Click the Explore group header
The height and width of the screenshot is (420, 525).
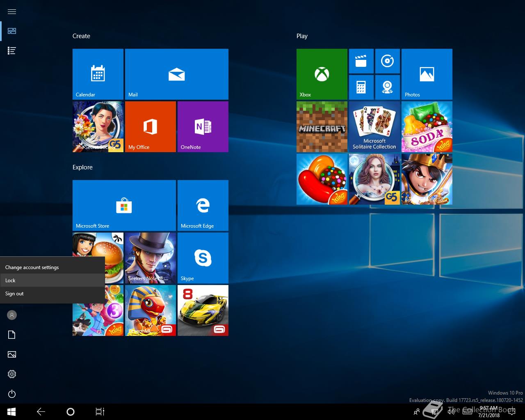[x=82, y=167]
